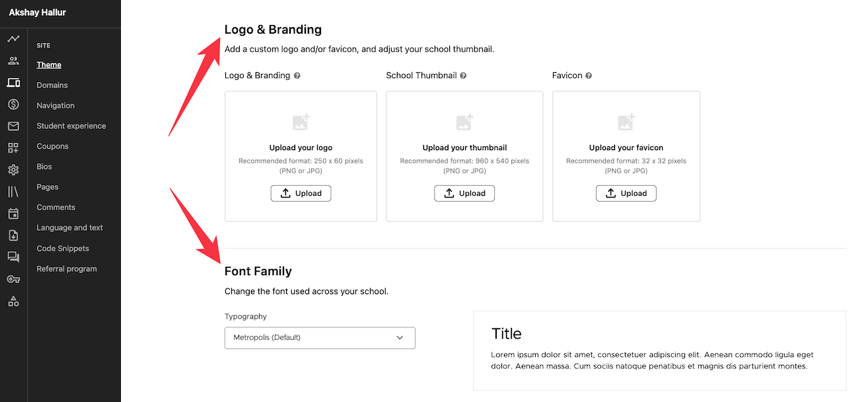Image resolution: width=868 pixels, height=402 pixels.
Task: Click the Akshay Hallur account name
Action: pos(36,12)
